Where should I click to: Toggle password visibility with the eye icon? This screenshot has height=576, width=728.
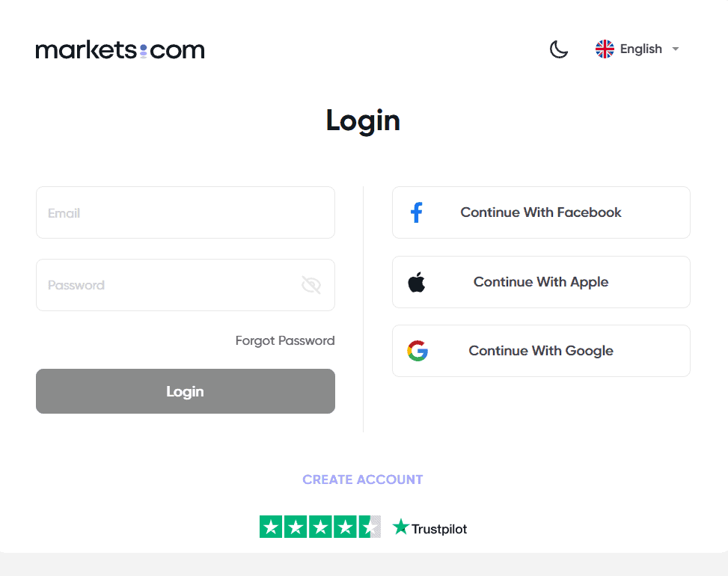(311, 284)
